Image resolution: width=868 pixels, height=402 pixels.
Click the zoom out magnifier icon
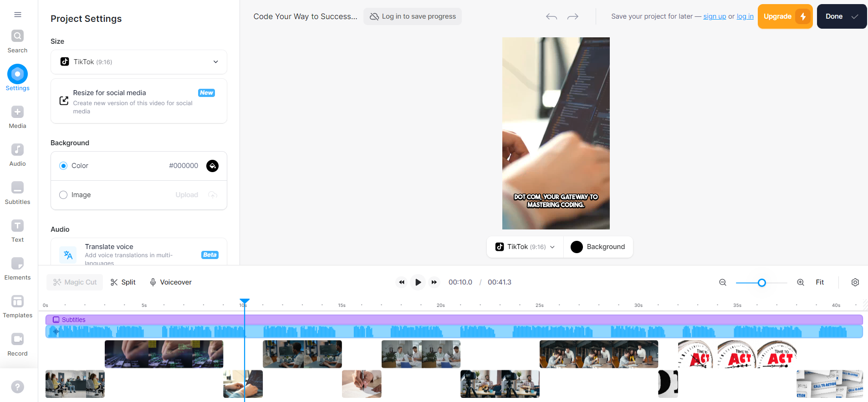click(722, 282)
